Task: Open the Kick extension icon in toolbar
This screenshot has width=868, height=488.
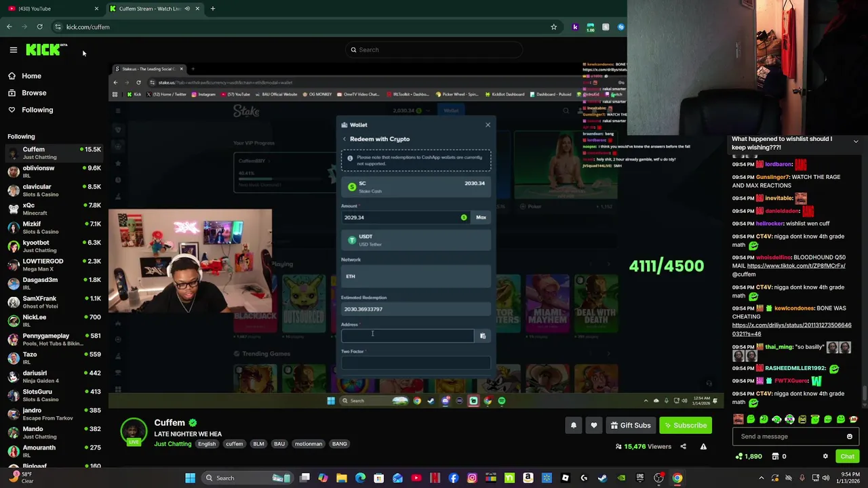Action: (x=575, y=27)
